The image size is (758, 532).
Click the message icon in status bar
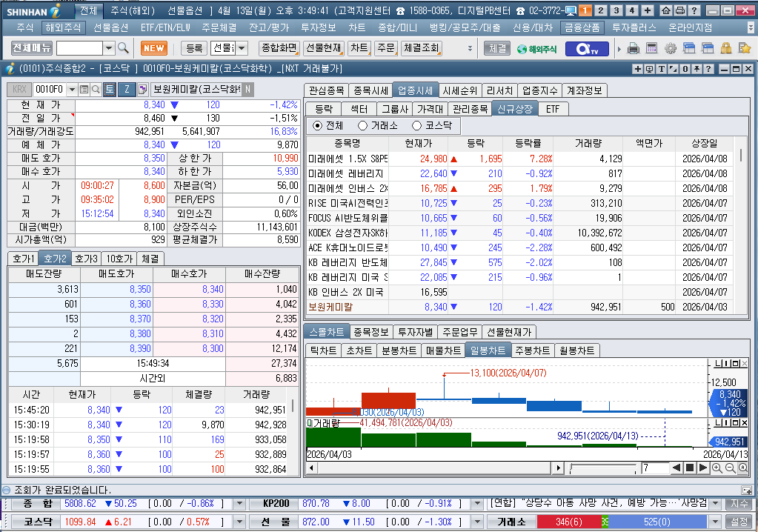tap(746, 490)
